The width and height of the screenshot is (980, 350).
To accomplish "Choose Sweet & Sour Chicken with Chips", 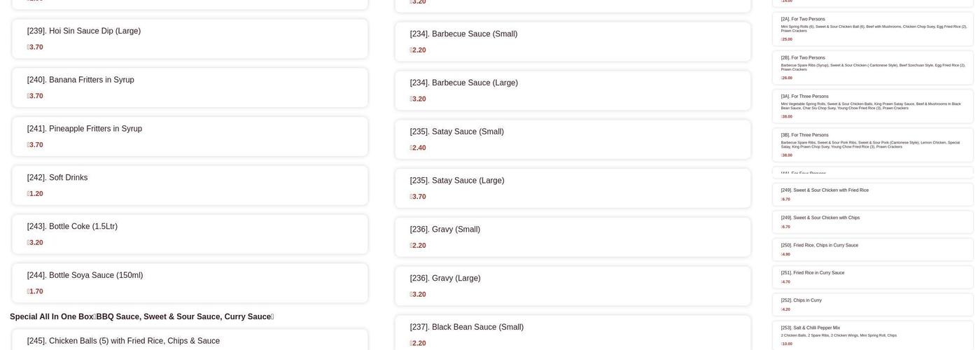I will point(873,222).
